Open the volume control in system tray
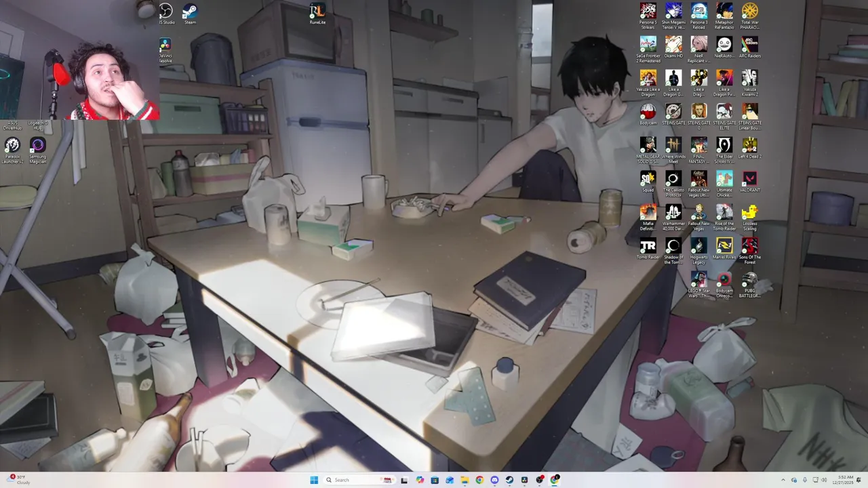 [824, 480]
